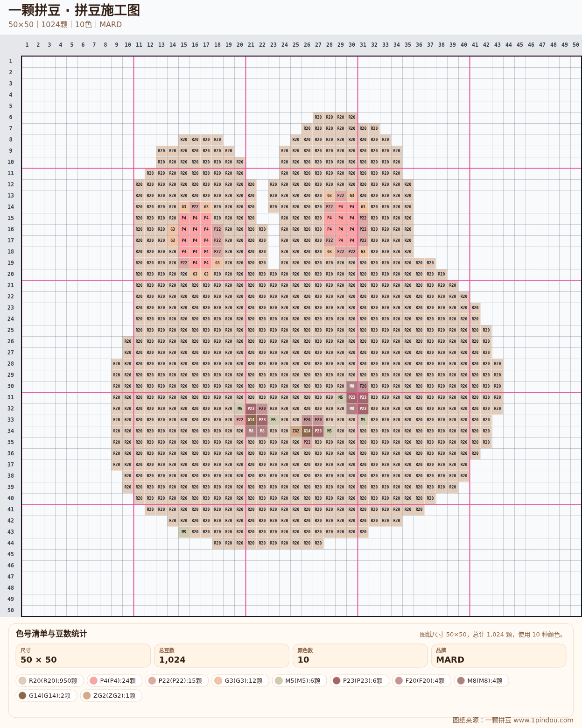Click row header number 1 at left
This screenshot has width=582, height=728.
tap(11, 61)
